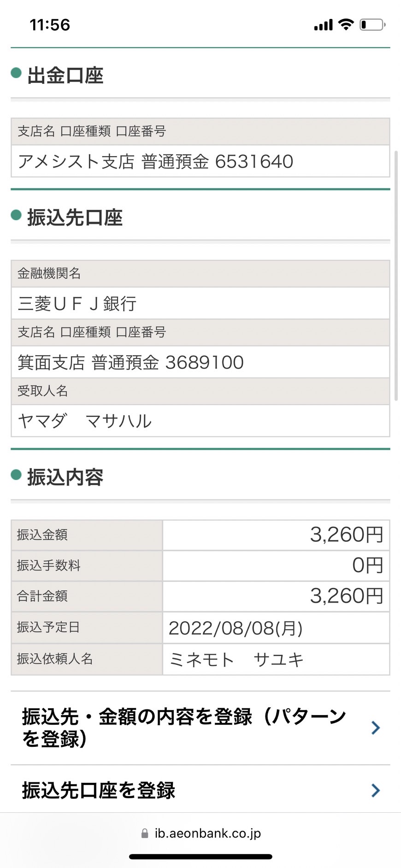
Task: Tap green bullet beside 振込先口座 heading
Action: [x=16, y=215]
